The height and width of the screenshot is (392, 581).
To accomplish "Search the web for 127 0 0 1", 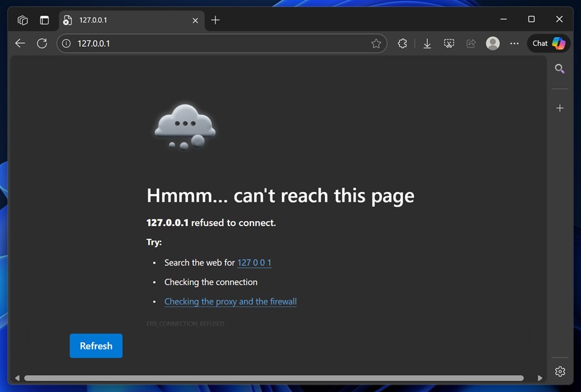I will [254, 263].
